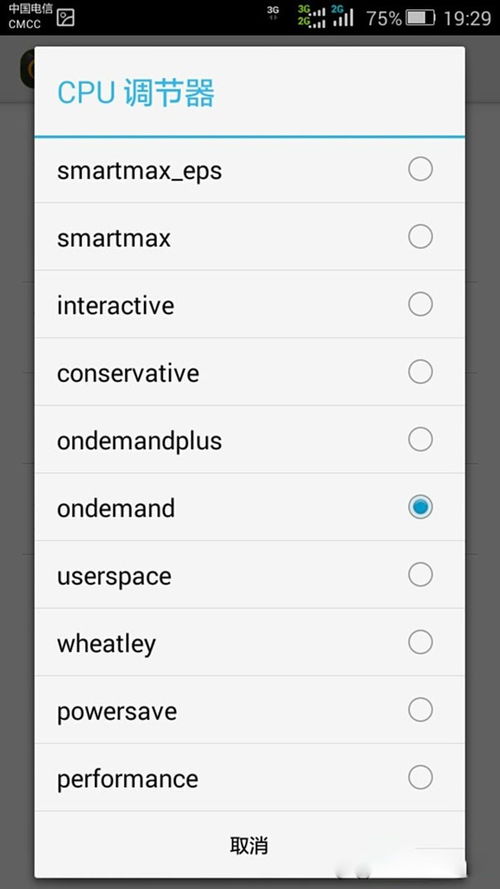This screenshot has width=500, height=889.
Task: Select the interactive governor option
Action: (x=420, y=304)
